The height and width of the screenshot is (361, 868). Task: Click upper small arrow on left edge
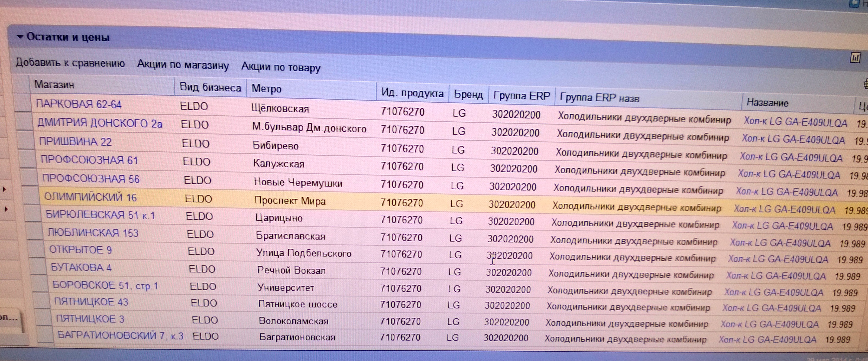coord(4,190)
